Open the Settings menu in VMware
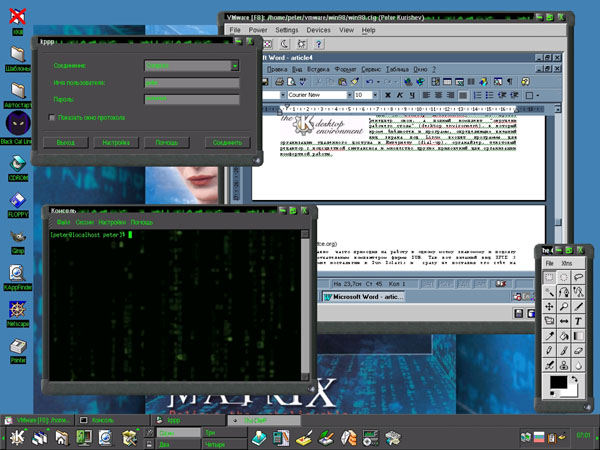Viewport: 600px width, 450px height. click(287, 30)
